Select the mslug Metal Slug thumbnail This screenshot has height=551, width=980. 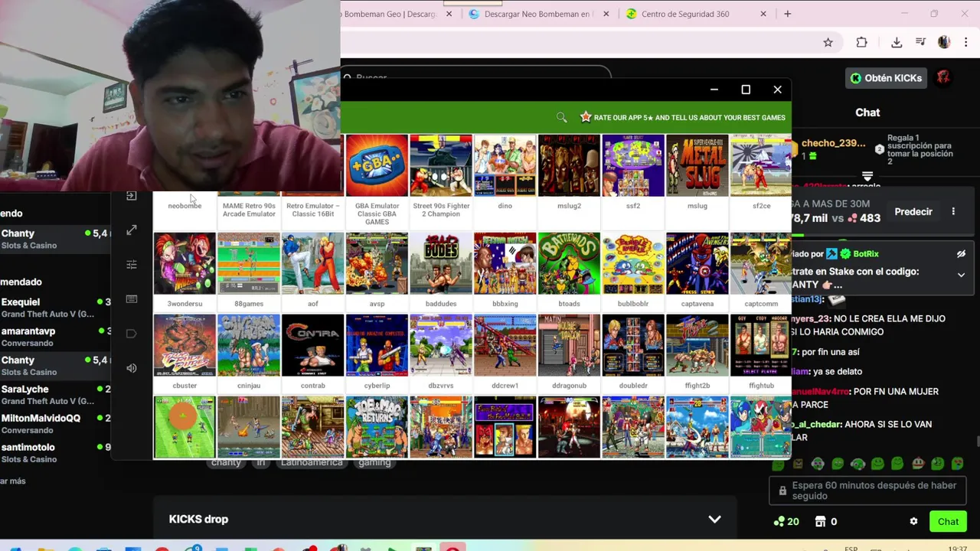tap(697, 165)
